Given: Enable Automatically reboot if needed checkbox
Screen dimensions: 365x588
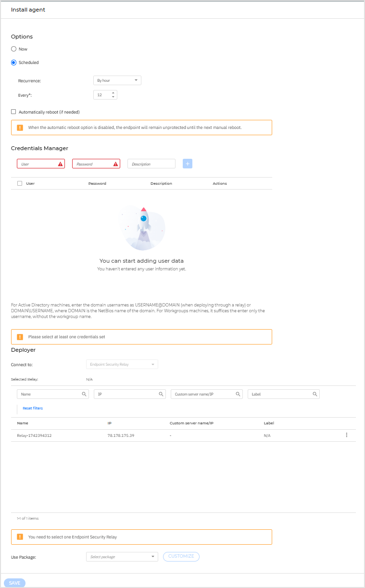Looking at the screenshot, I should [x=14, y=112].
